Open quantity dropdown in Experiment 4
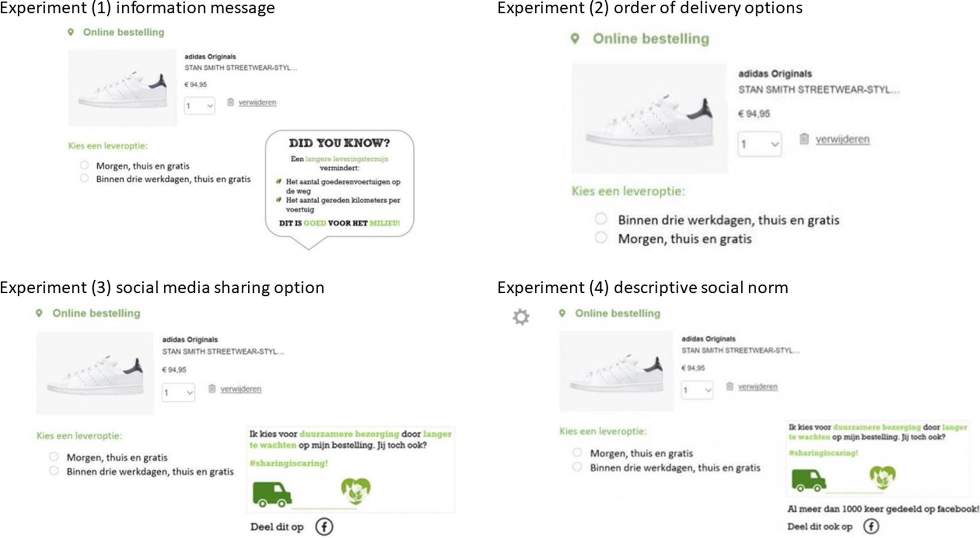980x538 pixels. click(697, 390)
